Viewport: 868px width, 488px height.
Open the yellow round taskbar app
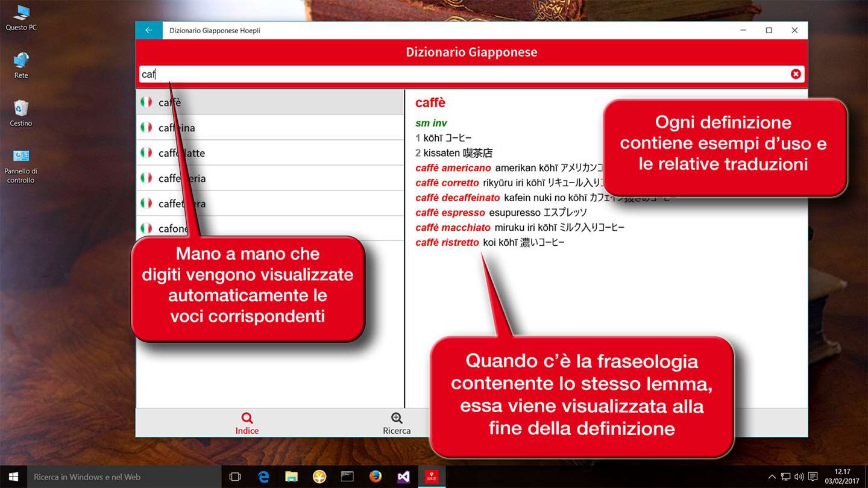click(x=319, y=477)
